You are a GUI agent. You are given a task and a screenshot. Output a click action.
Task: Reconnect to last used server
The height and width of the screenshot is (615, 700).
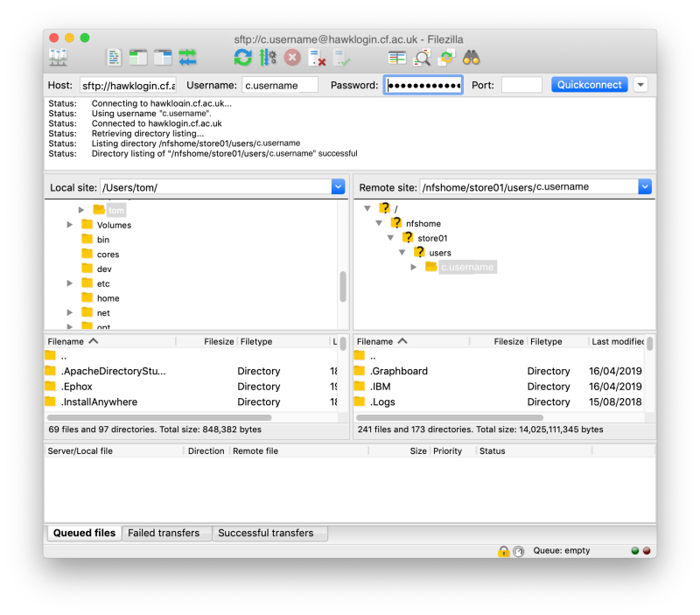coord(342,58)
